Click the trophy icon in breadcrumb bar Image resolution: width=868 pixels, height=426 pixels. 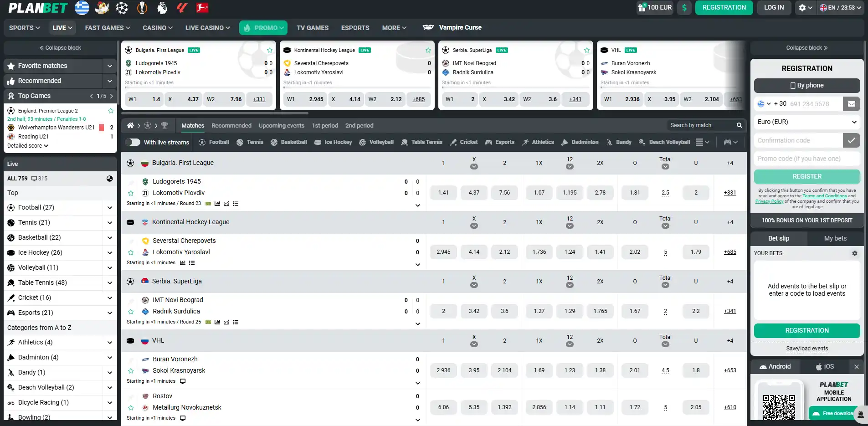[x=164, y=125]
